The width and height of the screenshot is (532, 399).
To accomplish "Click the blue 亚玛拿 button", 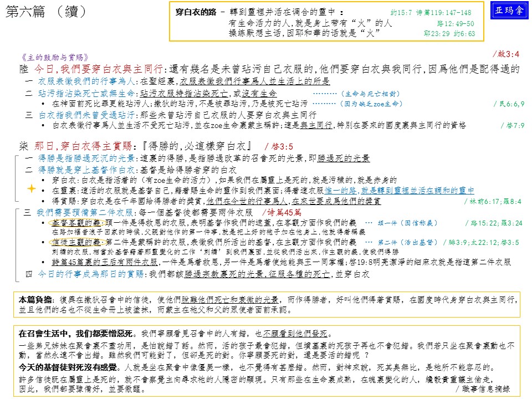I will [510, 11].
